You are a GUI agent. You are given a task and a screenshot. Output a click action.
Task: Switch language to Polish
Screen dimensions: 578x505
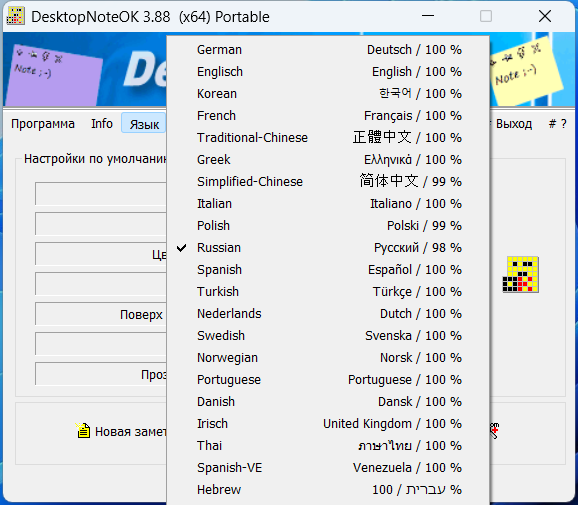pos(328,226)
